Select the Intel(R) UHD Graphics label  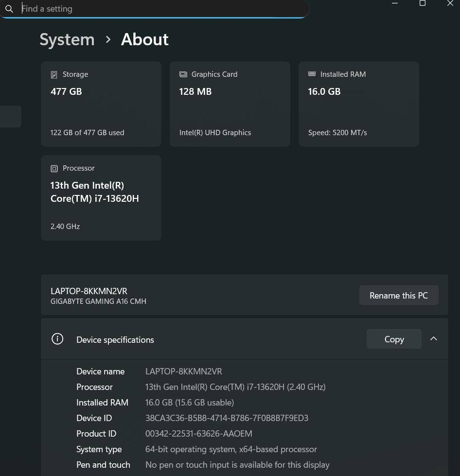[x=215, y=132]
